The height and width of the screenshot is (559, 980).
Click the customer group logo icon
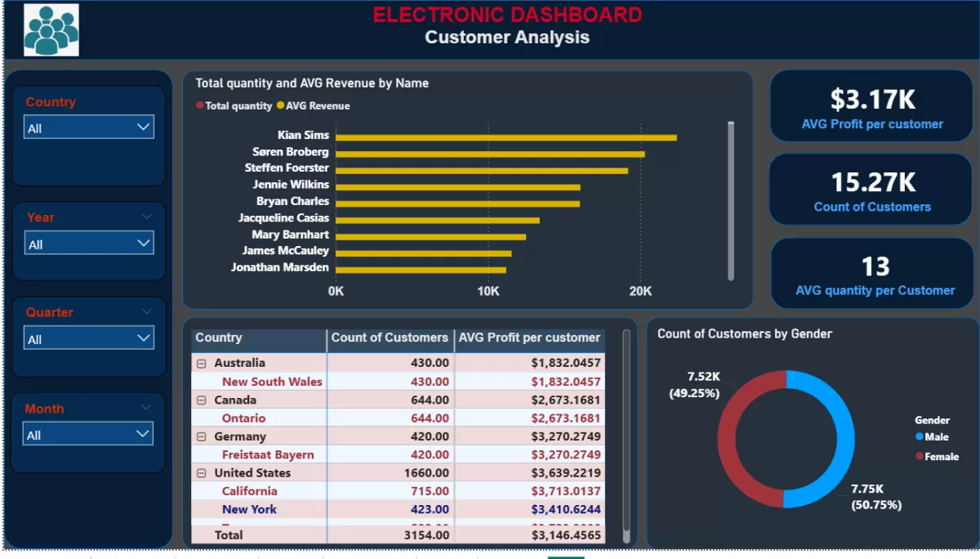[x=51, y=30]
